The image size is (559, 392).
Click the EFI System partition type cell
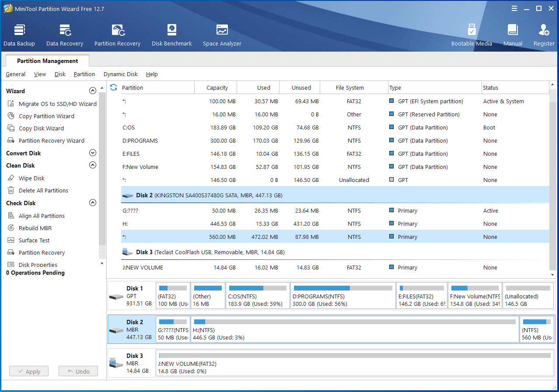coord(426,101)
